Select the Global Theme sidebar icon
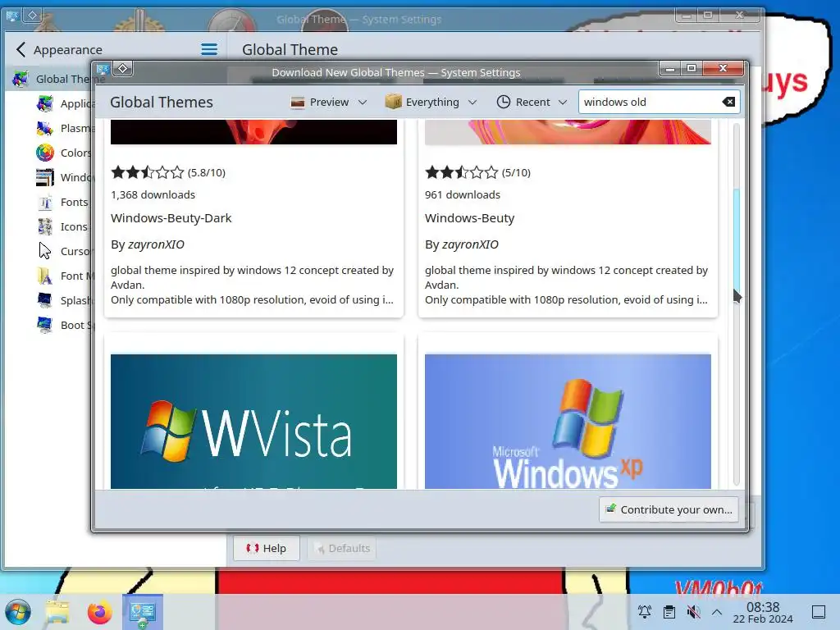This screenshot has width=840, height=630. click(x=21, y=79)
